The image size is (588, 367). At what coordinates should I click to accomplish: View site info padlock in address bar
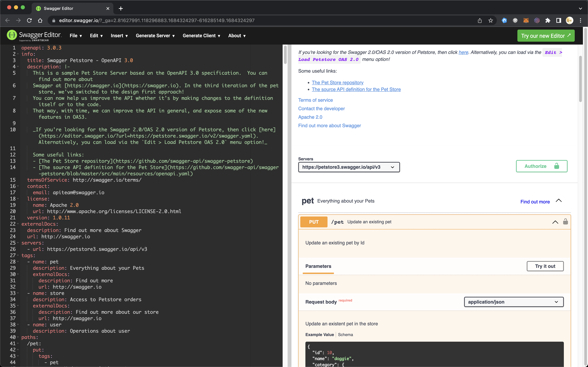[54, 20]
